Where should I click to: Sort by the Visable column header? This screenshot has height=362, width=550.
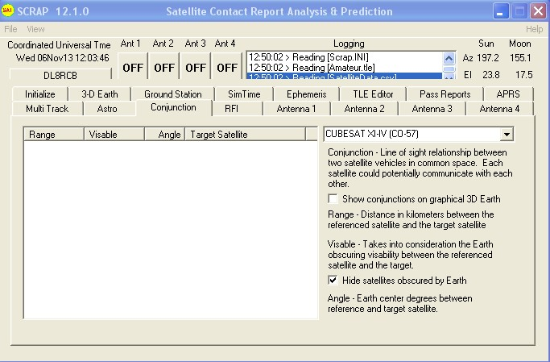[114, 134]
